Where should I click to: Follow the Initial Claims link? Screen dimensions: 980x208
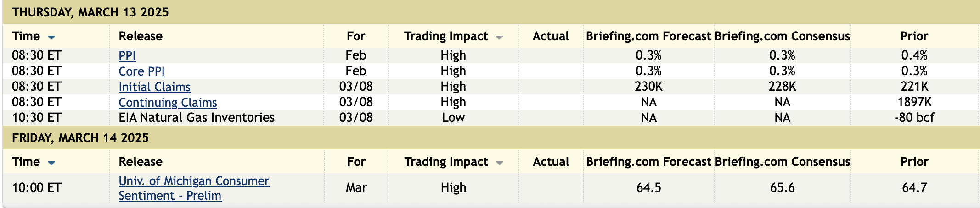coord(154,87)
